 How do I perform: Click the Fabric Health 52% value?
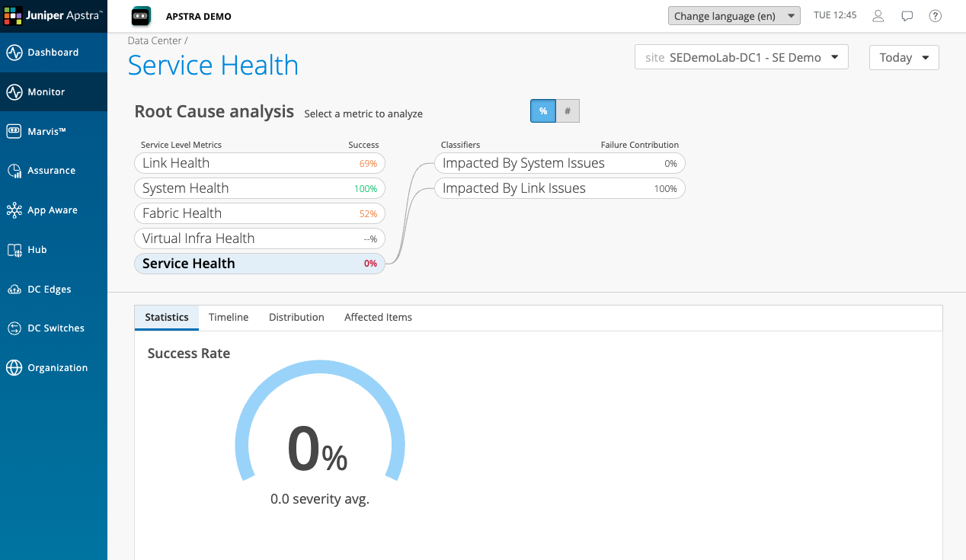[368, 213]
